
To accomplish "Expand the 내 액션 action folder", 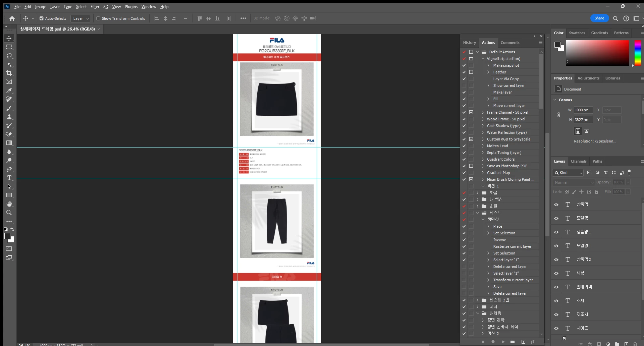I will [478, 199].
